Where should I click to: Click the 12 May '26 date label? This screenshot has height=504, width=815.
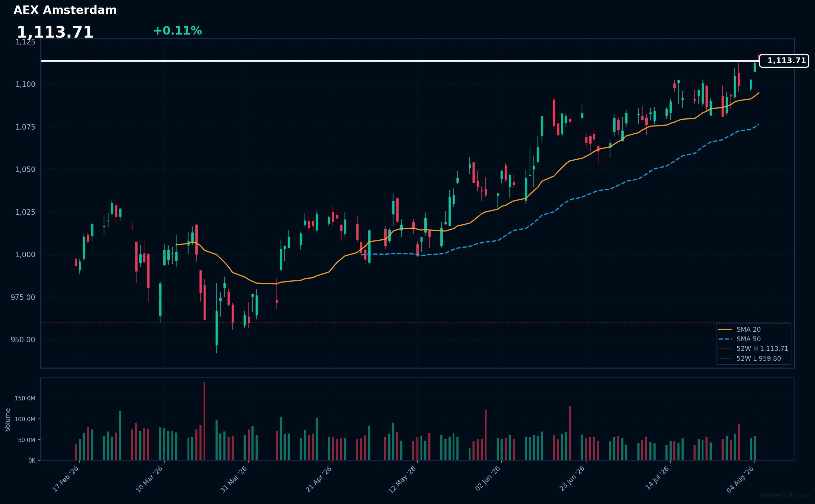(402, 479)
